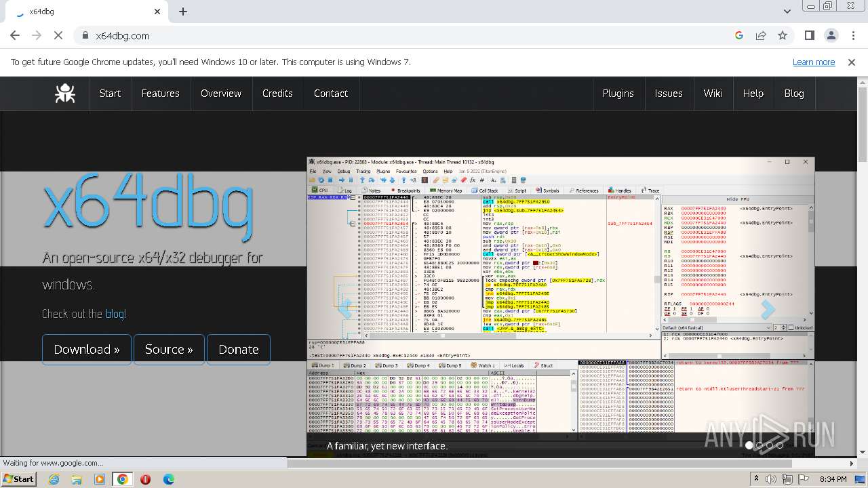This screenshot has height=488, width=868.
Task: Stop loading the page
Action: pyautogui.click(x=58, y=35)
